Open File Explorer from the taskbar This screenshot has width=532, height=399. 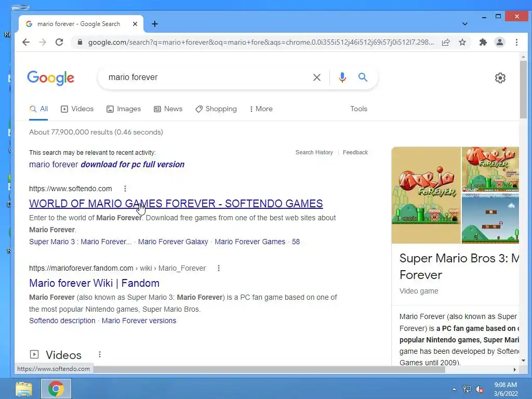pyautogui.click(x=24, y=389)
